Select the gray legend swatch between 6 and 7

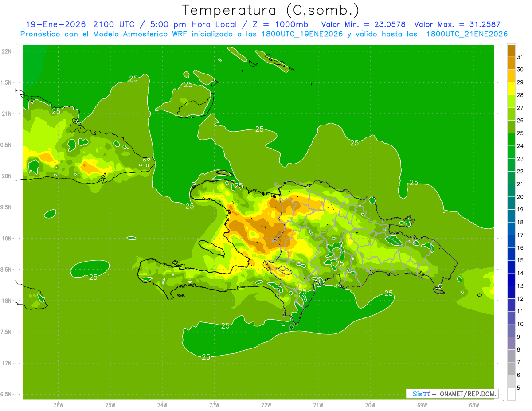click(x=511, y=368)
